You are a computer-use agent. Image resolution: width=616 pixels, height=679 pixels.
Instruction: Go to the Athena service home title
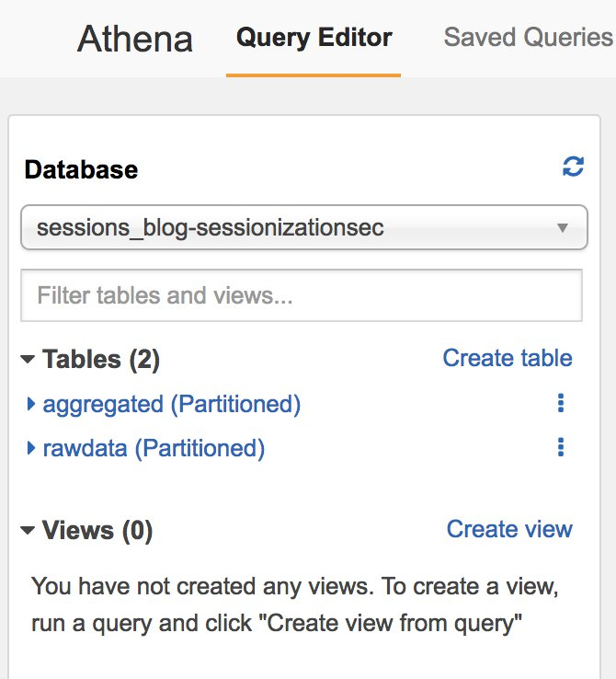[x=135, y=40]
